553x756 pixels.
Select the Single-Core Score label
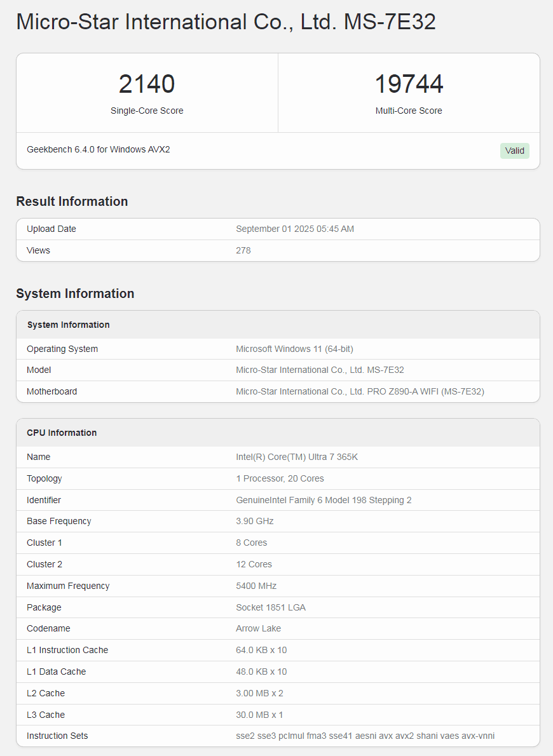tap(147, 111)
